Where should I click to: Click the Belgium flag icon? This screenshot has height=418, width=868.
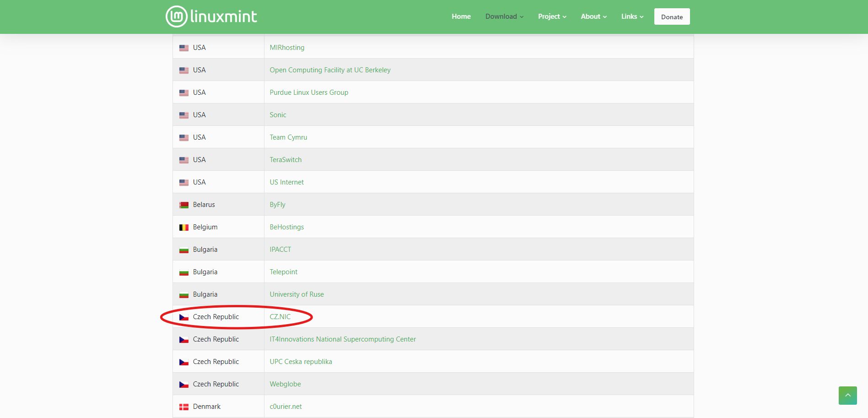(184, 228)
